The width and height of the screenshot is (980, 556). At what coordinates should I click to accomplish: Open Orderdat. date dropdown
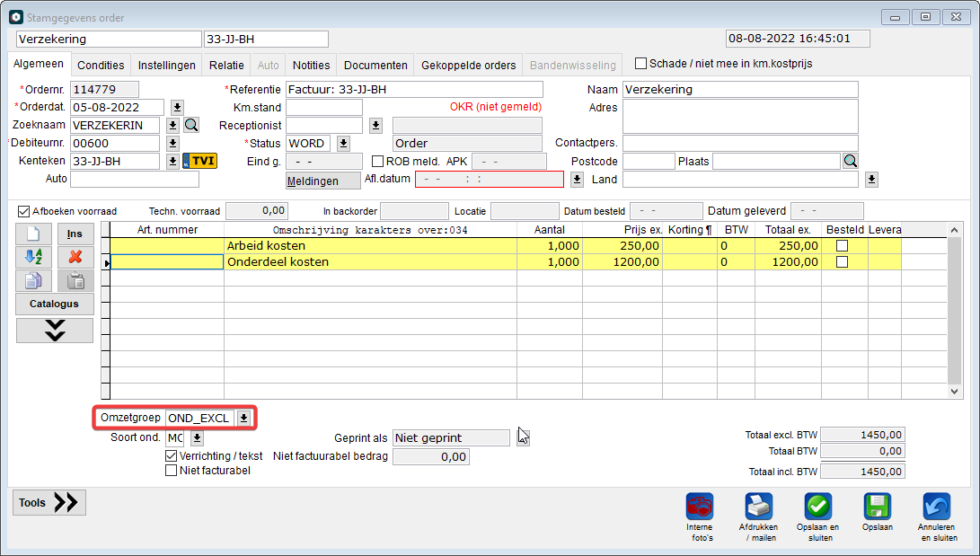[x=177, y=108]
